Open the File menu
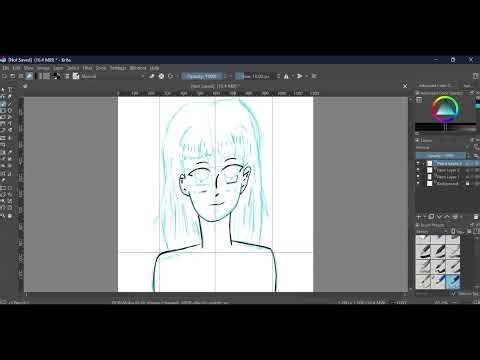This screenshot has height=360, width=480. [6, 68]
